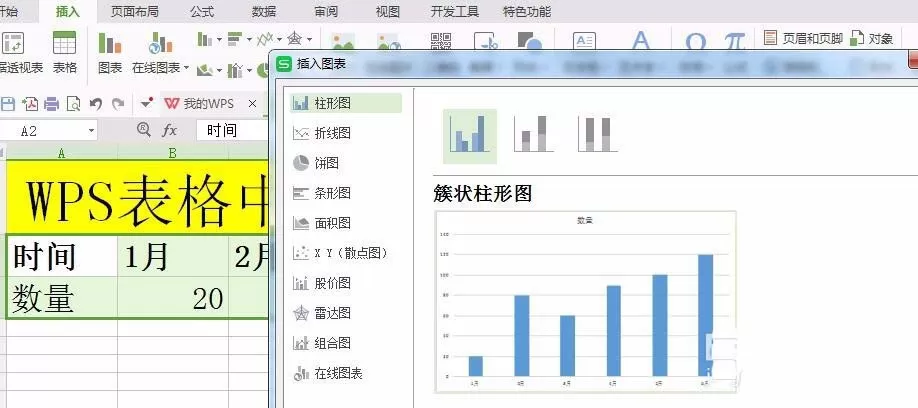Click the formula bar input showing 时间

pos(232,130)
